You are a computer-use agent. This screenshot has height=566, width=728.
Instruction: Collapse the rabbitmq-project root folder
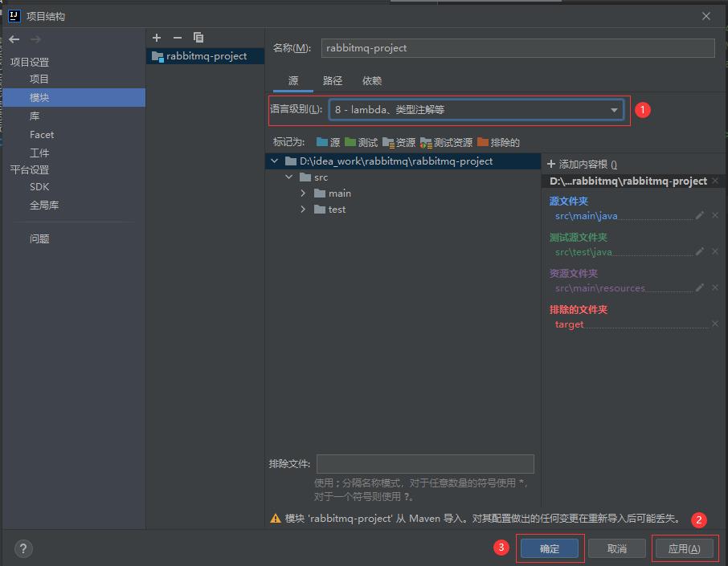pos(274,161)
